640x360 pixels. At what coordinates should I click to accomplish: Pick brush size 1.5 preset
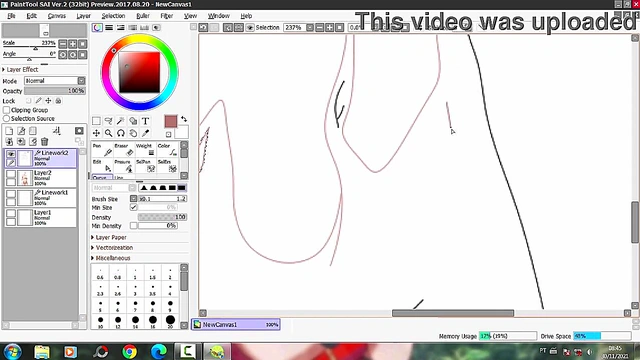(152, 273)
